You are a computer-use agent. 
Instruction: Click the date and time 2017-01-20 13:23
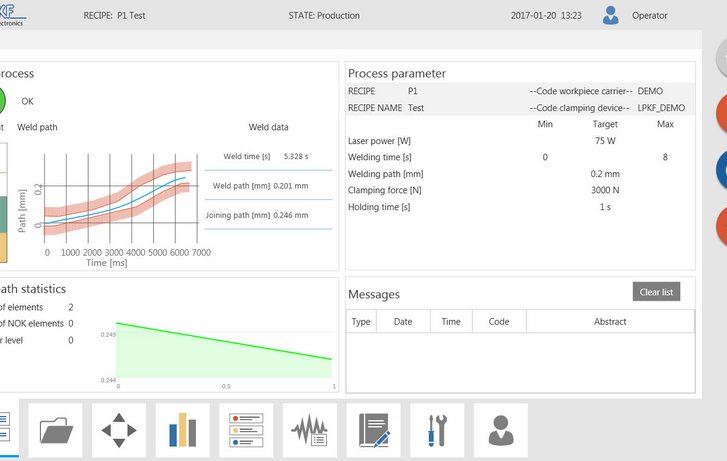click(x=546, y=15)
